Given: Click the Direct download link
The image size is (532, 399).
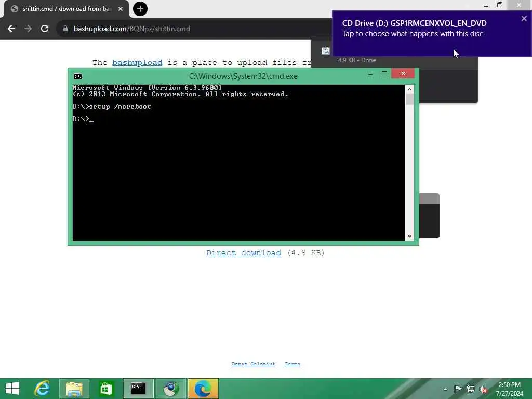Looking at the screenshot, I should [x=244, y=253].
